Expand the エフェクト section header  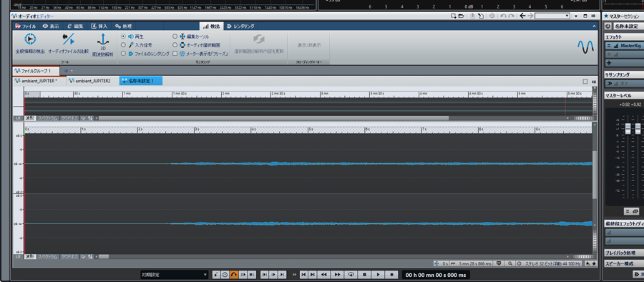coord(624,37)
